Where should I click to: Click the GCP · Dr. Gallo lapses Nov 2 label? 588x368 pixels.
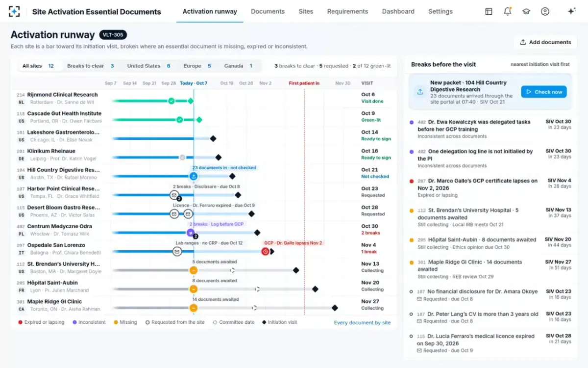293,243
